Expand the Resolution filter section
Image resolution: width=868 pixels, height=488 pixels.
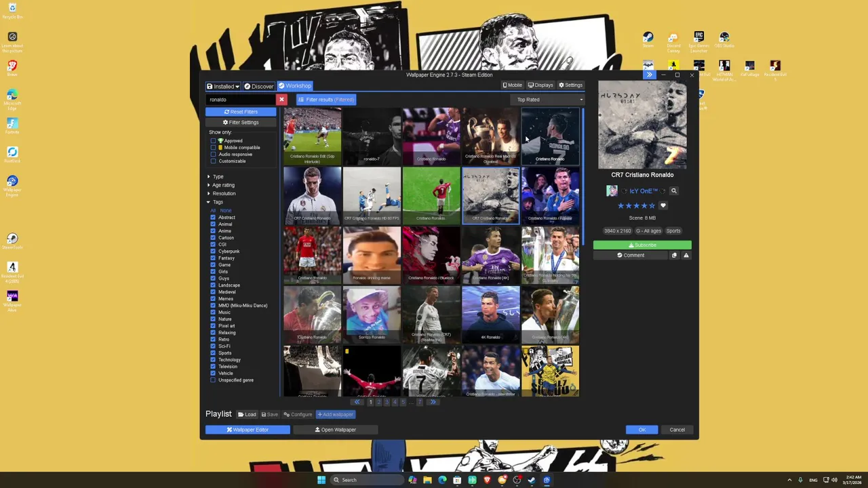coord(222,194)
